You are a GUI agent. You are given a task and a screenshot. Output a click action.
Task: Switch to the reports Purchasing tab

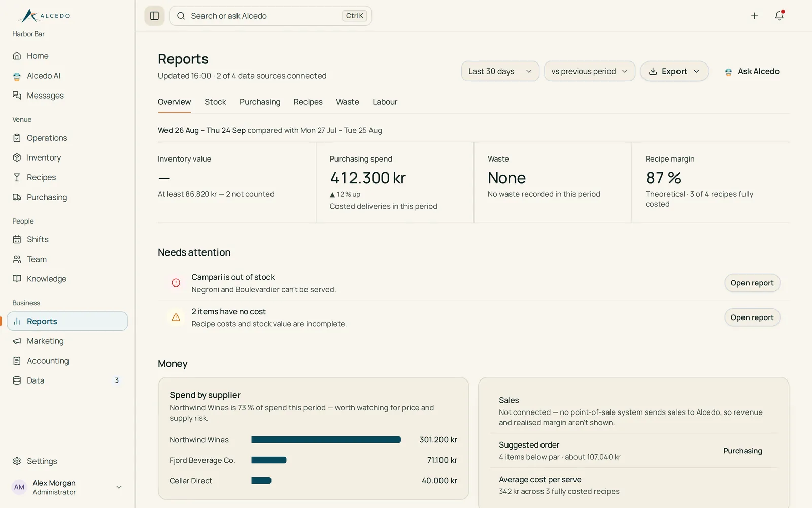pyautogui.click(x=260, y=102)
